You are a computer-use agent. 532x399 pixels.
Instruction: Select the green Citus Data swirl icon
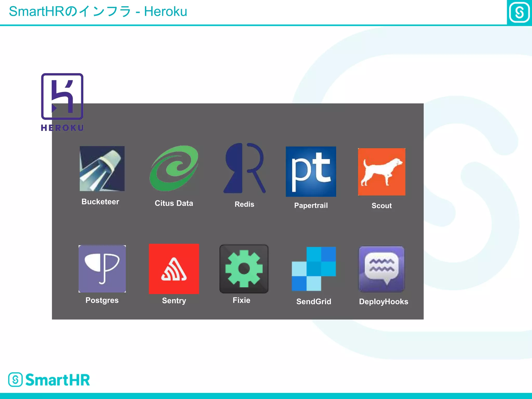[x=174, y=168]
